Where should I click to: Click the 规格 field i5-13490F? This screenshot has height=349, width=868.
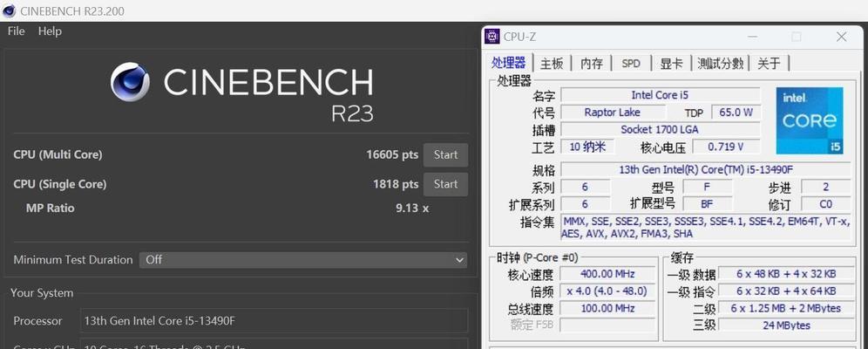706,169
